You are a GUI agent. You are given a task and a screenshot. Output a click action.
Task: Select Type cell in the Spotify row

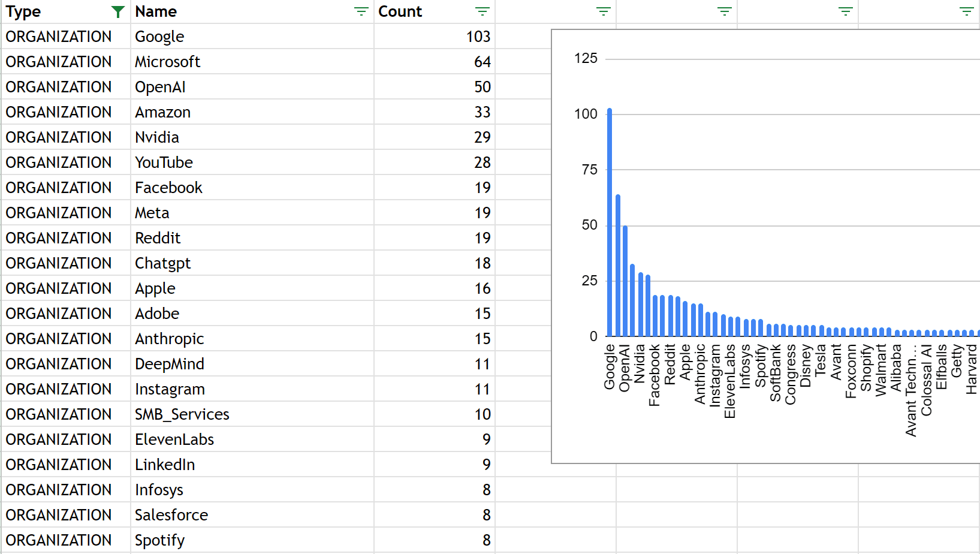tap(66, 540)
